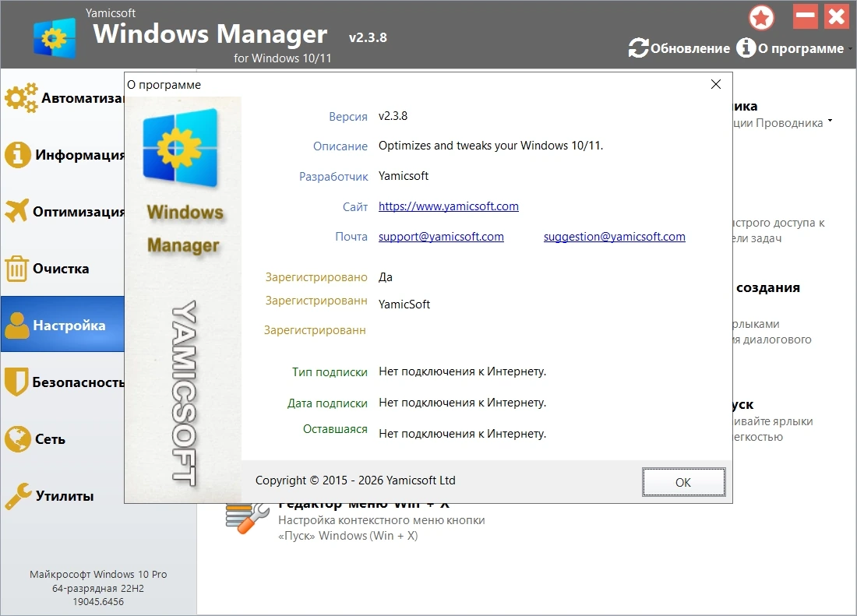
Task: Click the Cleanup trash bin icon
Action: pos(16,268)
